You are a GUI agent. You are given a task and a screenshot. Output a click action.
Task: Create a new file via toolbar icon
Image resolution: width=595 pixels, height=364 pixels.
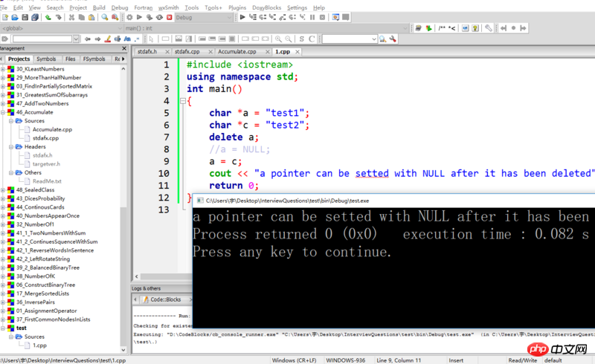tap(5, 17)
